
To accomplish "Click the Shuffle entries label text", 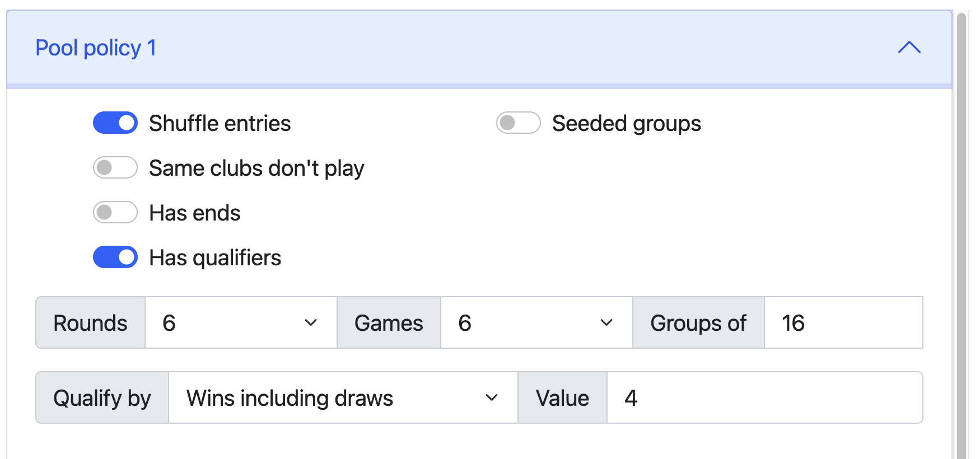I will pyautogui.click(x=220, y=124).
